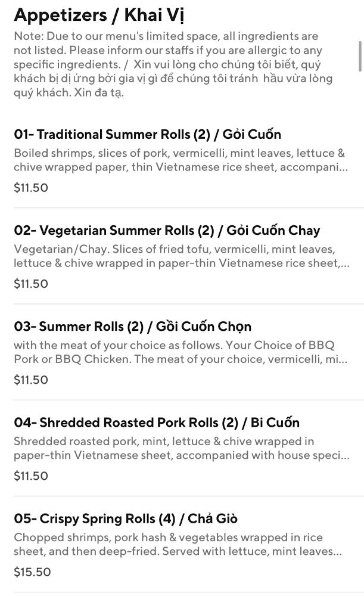Click the 'Shredded roasted pork, mint' description text
The image size is (364, 596).
(179, 448)
